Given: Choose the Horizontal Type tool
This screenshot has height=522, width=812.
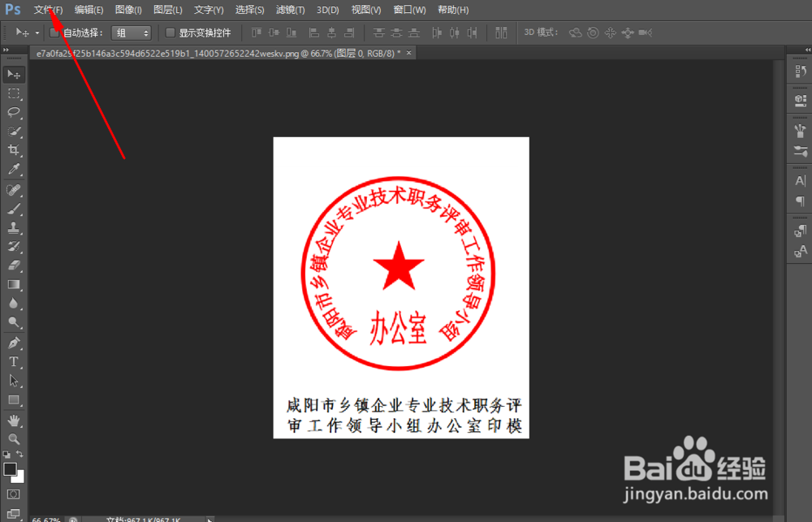Looking at the screenshot, I should click(14, 360).
